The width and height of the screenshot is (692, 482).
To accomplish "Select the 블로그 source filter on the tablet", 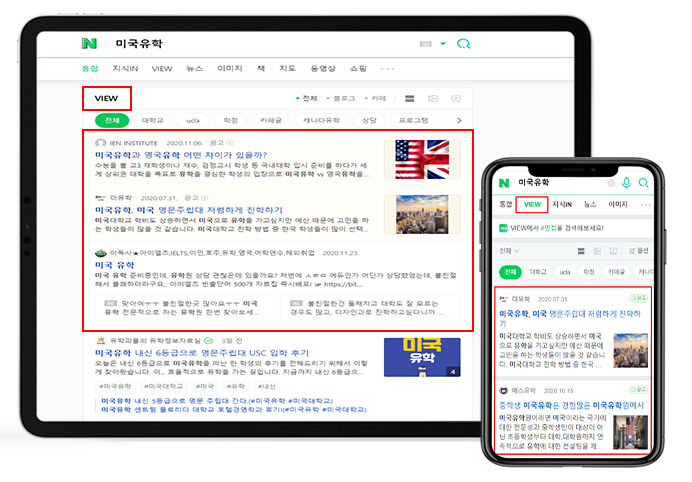I will click(341, 98).
